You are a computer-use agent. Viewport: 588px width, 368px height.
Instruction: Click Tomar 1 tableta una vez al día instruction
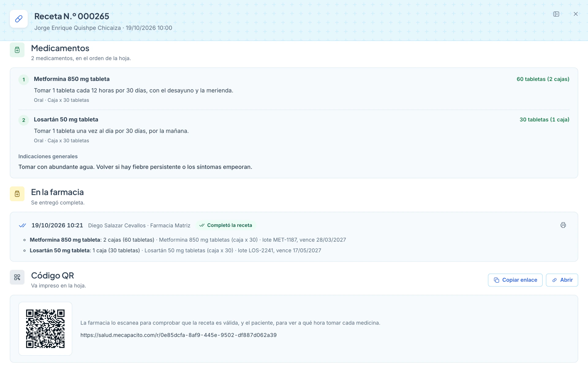tap(111, 131)
